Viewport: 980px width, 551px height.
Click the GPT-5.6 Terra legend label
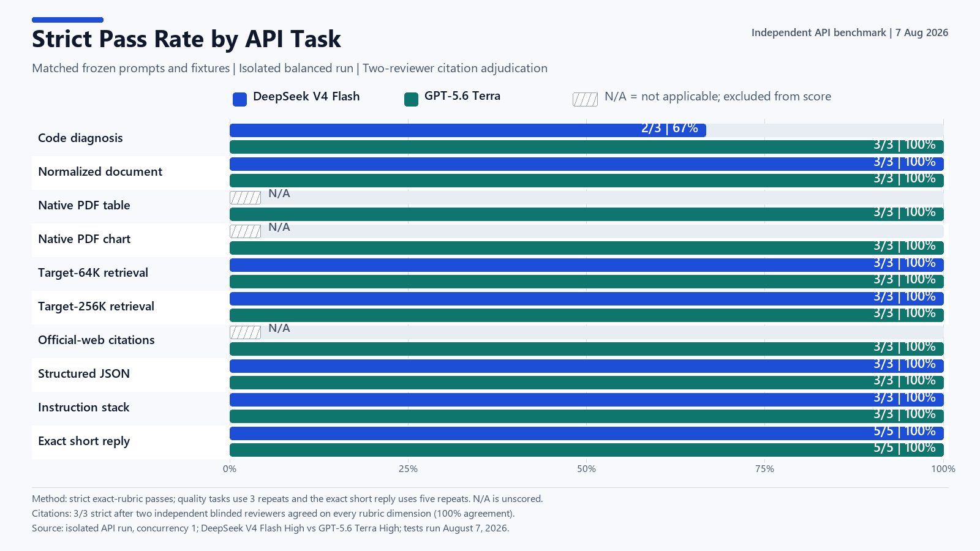click(462, 96)
